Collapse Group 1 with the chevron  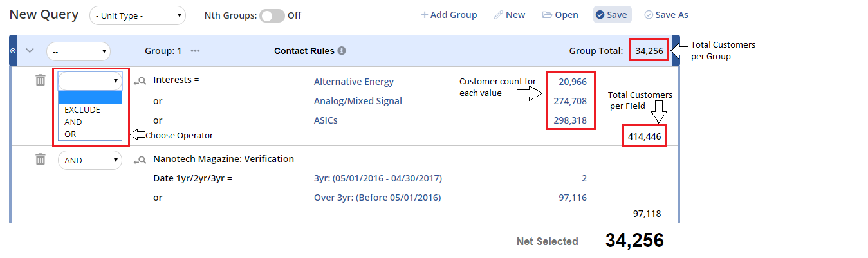[x=29, y=51]
